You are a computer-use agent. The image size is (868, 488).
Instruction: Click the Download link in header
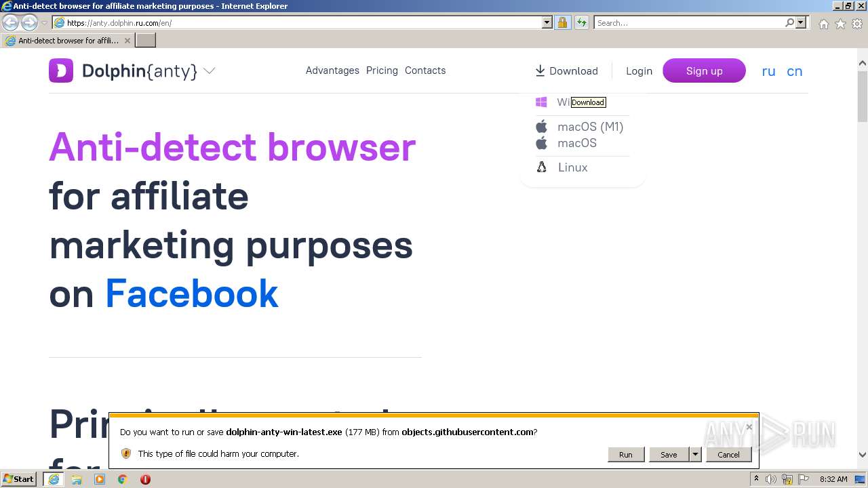pyautogui.click(x=566, y=70)
